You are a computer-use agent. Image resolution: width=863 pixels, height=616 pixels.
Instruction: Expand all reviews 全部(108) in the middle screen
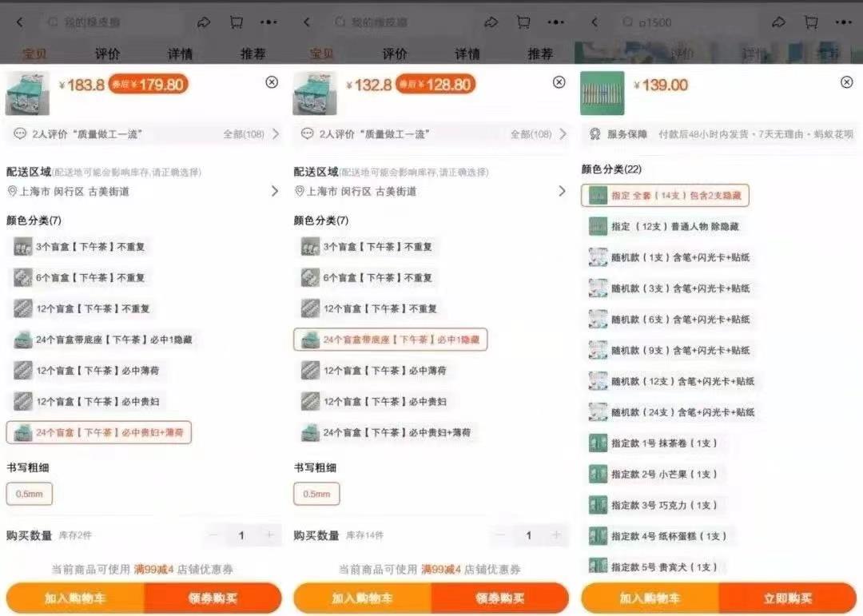(537, 134)
